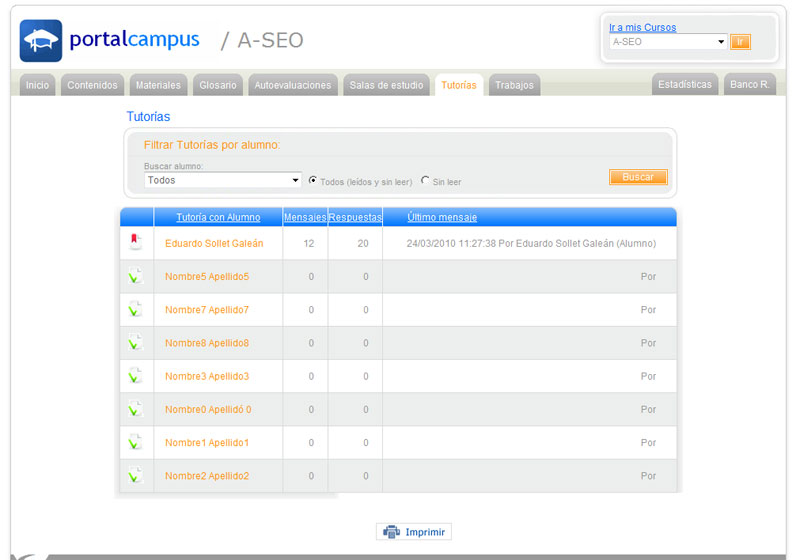
Task: Select the 'Todos (leídos y sin leer)' radio option
Action: [x=313, y=181]
